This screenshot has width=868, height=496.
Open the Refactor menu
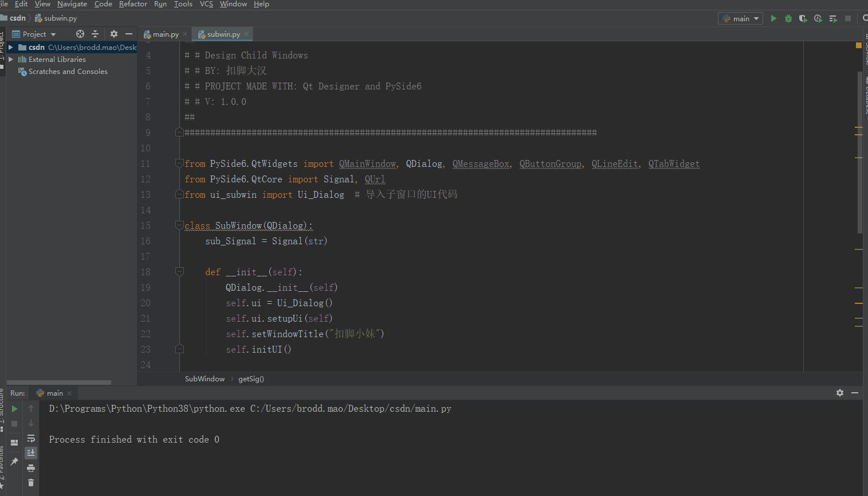point(133,4)
